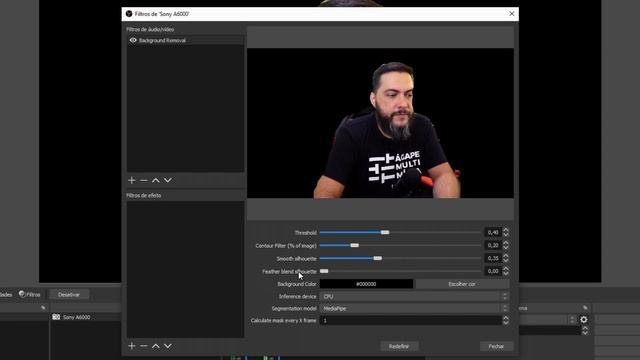Select Sony A6000 source in OBS sources list
This screenshot has height=360, width=640.
click(76, 317)
